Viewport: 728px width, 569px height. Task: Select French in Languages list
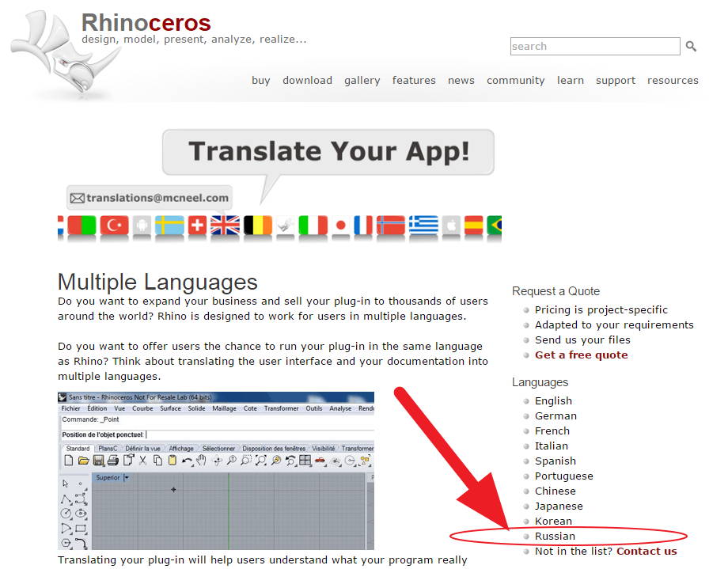click(552, 431)
